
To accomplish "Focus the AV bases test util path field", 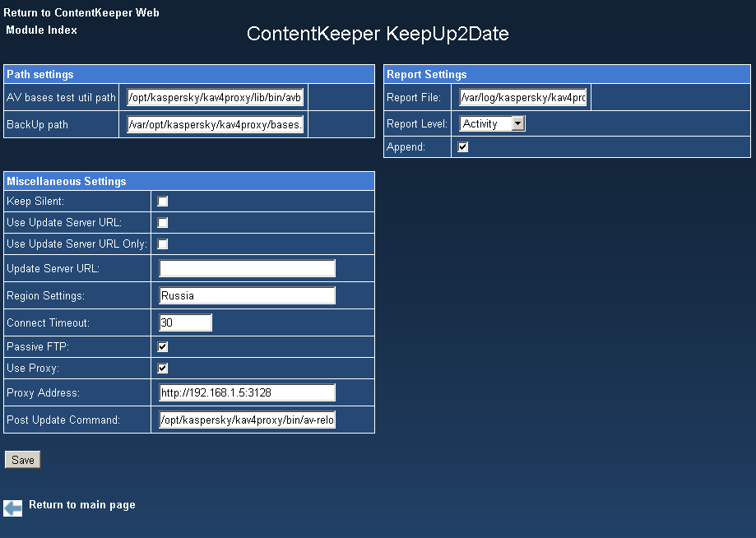I will point(215,97).
